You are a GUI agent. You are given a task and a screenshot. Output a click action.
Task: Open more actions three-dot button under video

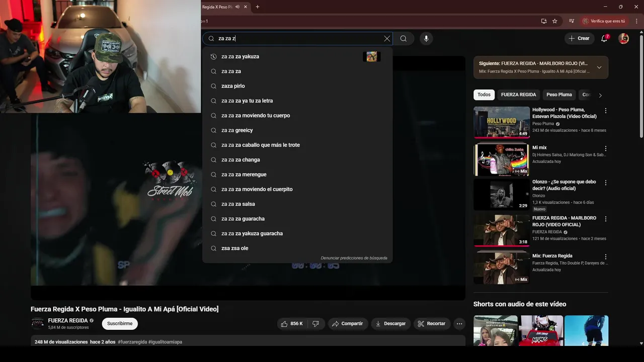point(459,324)
